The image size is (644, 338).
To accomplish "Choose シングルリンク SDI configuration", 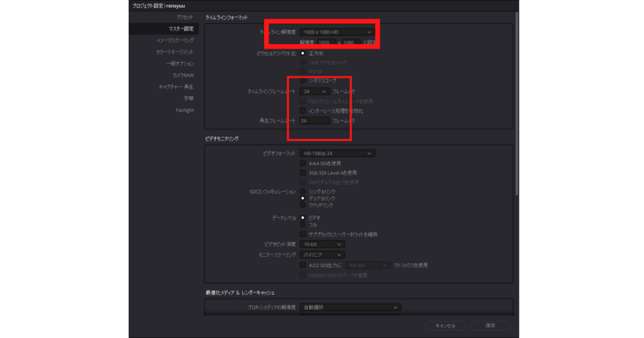I will (303, 190).
